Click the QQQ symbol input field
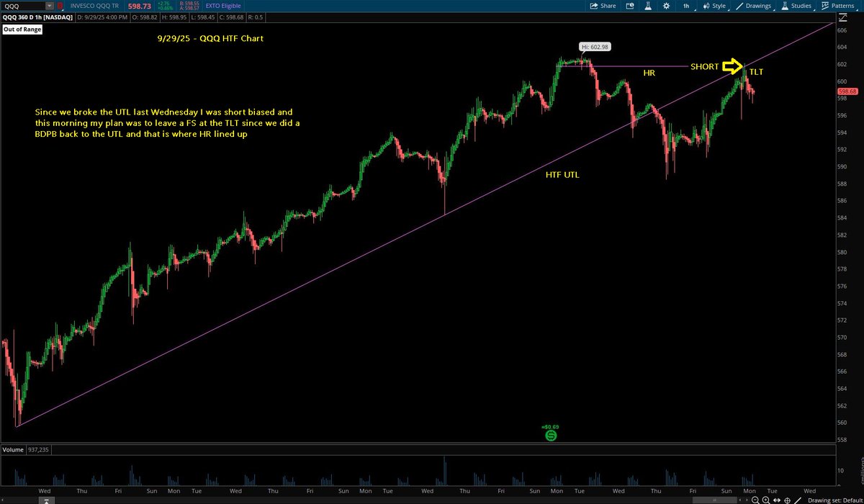The image size is (864, 504). click(23, 6)
